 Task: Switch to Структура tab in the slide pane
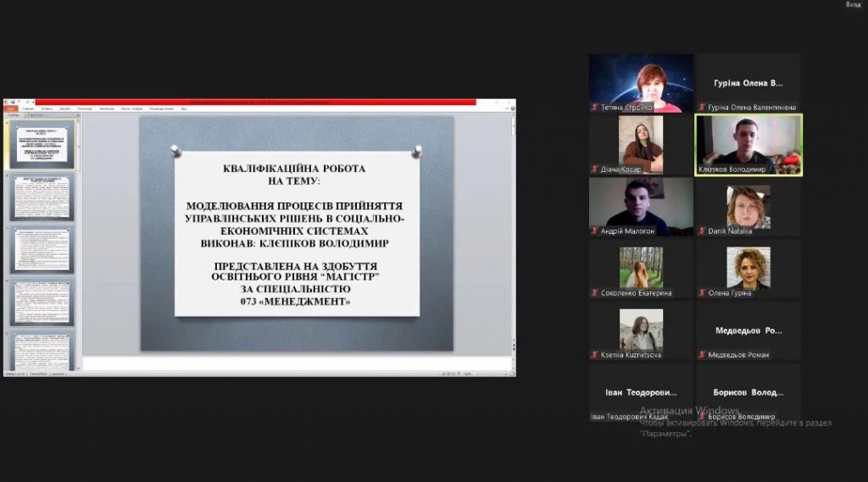[x=37, y=115]
